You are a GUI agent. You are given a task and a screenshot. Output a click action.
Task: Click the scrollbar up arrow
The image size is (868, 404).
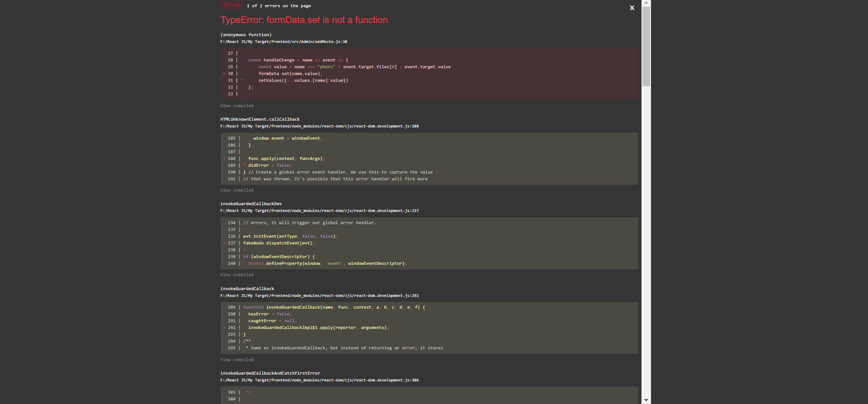(646, 3)
